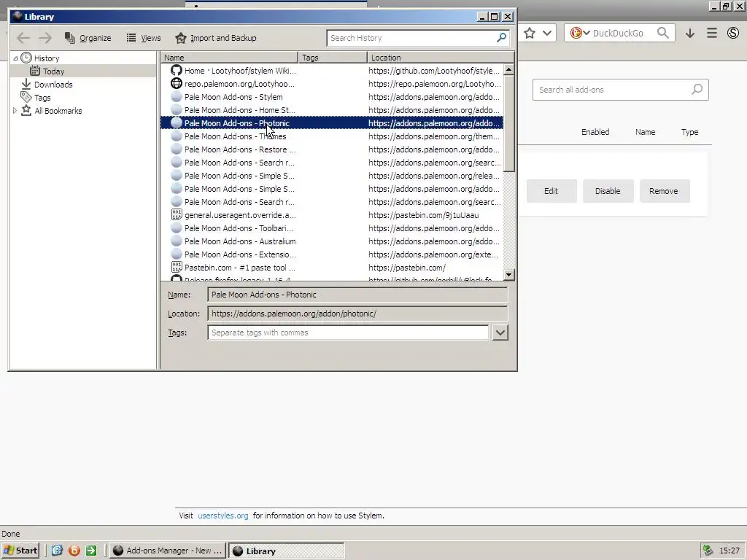
Task: Open the bookmarks dropdown chevron next to star
Action: pyautogui.click(x=547, y=33)
